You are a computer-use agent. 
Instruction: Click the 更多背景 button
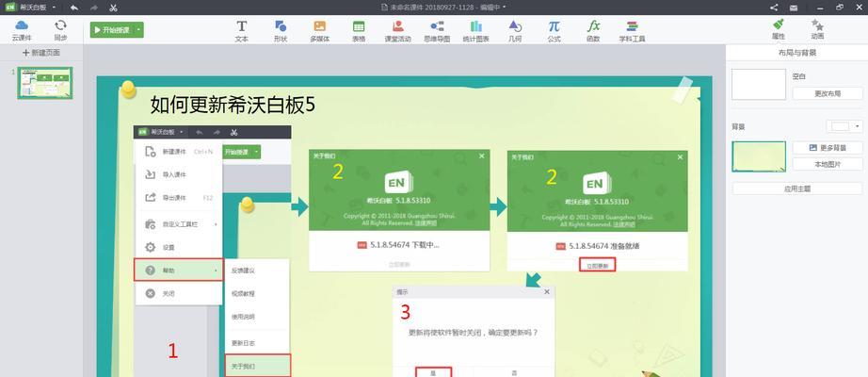pos(827,148)
